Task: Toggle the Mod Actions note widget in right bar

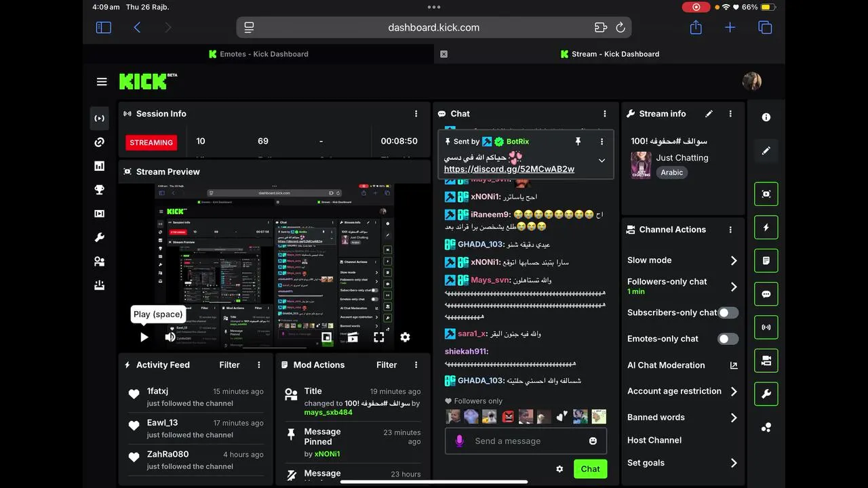Action: [766, 260]
